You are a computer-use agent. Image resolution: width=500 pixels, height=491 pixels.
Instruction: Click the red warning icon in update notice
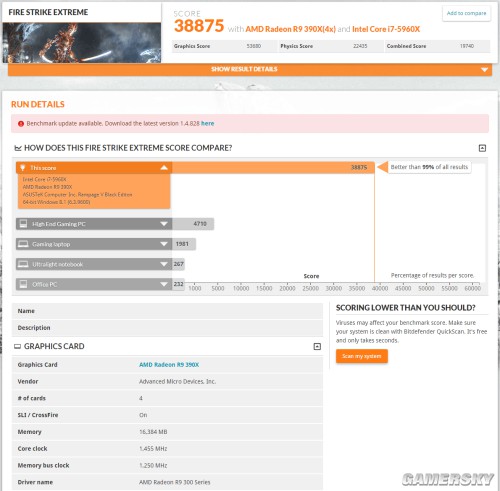click(21, 124)
